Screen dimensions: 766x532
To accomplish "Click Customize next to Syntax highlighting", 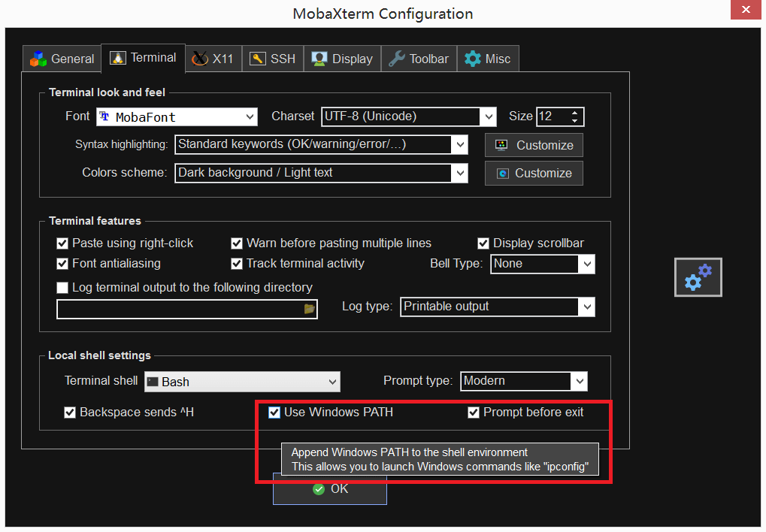I will (534, 145).
